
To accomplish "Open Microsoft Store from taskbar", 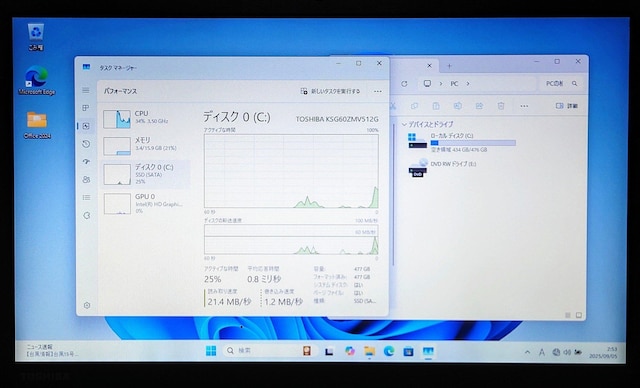I will (408, 351).
